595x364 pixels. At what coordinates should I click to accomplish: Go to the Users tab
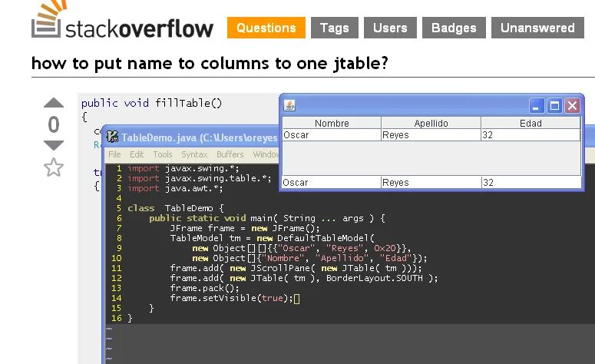click(390, 28)
